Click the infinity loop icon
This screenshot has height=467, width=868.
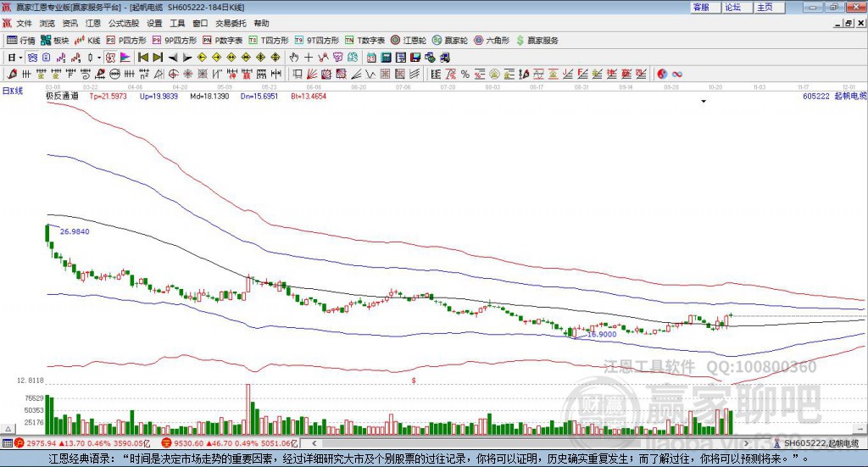(677, 74)
